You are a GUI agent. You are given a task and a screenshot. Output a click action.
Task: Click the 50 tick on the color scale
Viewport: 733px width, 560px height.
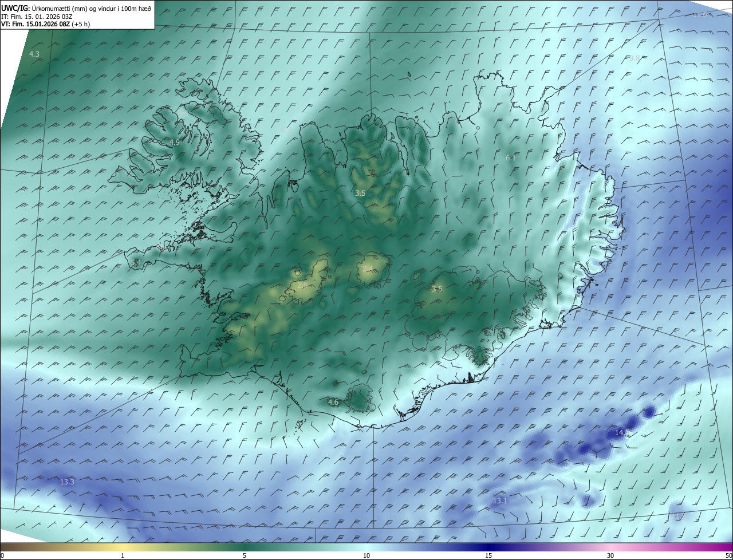(x=728, y=555)
